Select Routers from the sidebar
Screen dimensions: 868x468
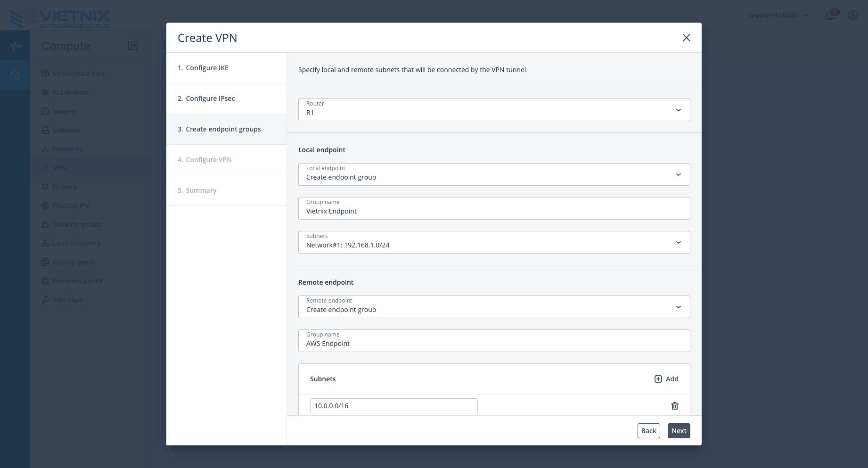(64, 187)
